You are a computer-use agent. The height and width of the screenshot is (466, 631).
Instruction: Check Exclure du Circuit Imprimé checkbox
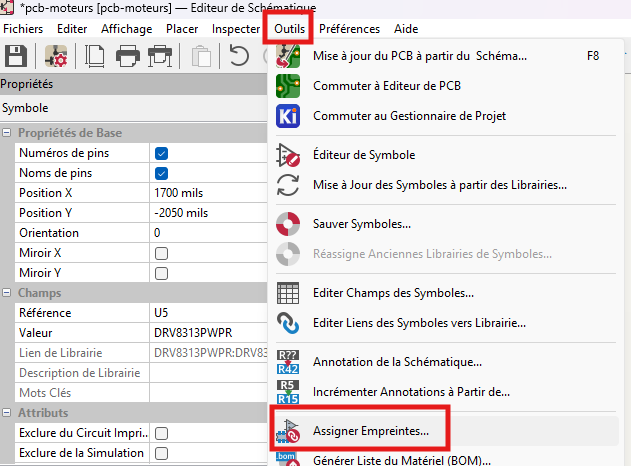(161, 433)
